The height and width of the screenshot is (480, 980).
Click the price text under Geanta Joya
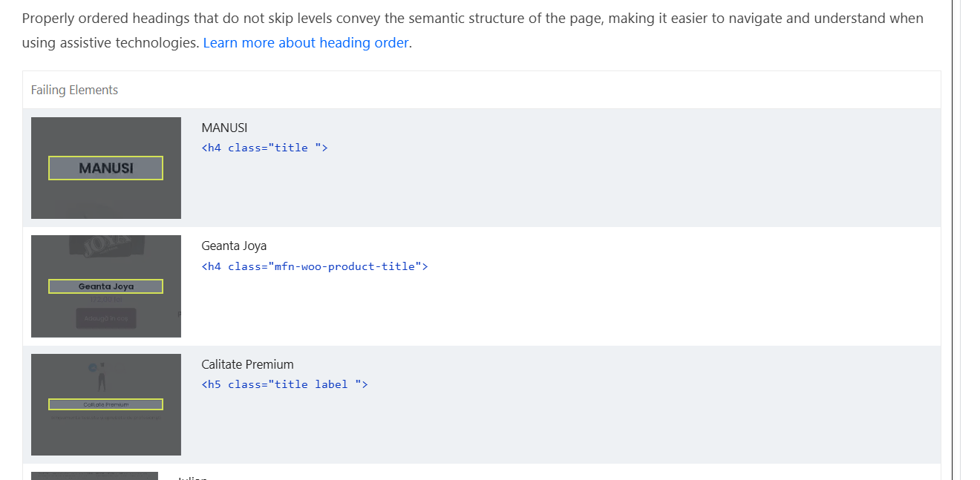(105, 300)
